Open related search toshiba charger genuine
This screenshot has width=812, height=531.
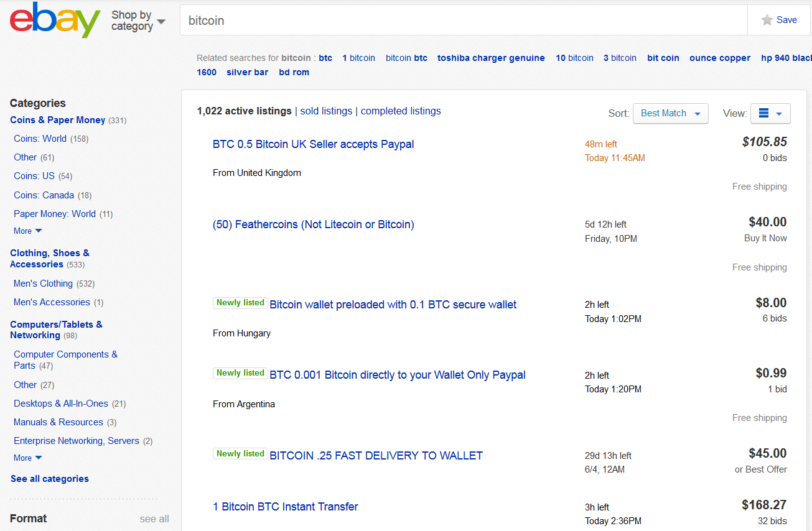(491, 58)
